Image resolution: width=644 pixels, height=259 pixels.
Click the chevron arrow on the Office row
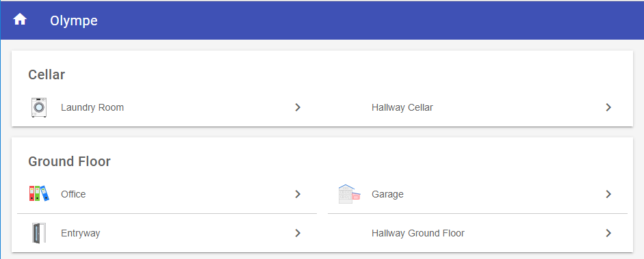click(298, 194)
